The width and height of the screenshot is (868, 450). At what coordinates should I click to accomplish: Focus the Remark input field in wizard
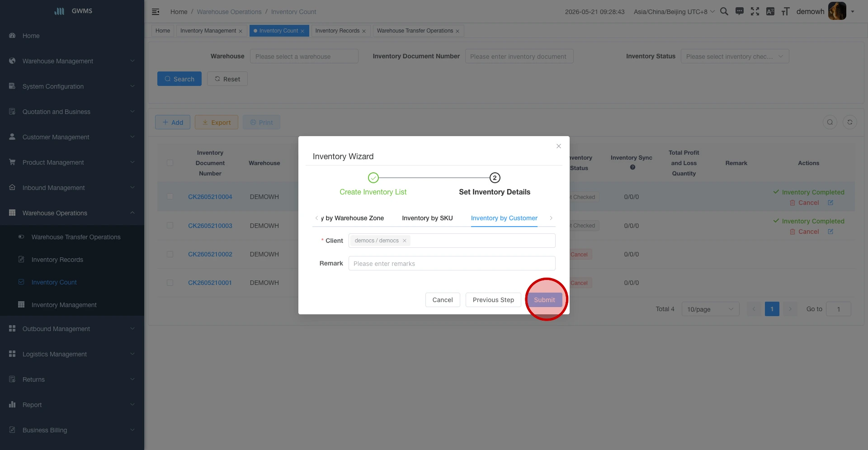coord(452,263)
